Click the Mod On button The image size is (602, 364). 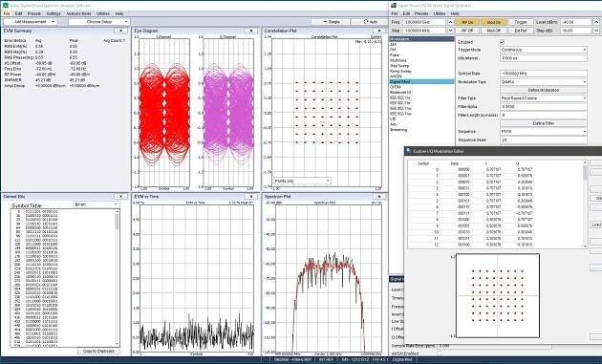494,22
